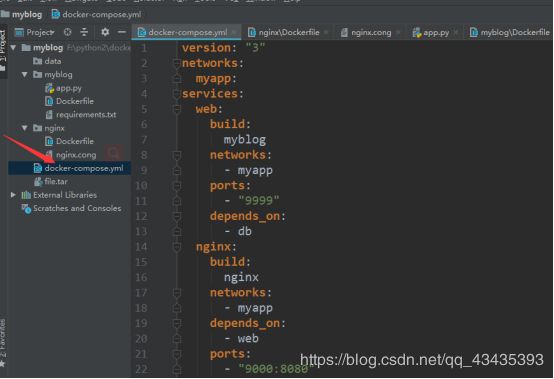Fold the depends_on key at line 12

tap(177, 216)
